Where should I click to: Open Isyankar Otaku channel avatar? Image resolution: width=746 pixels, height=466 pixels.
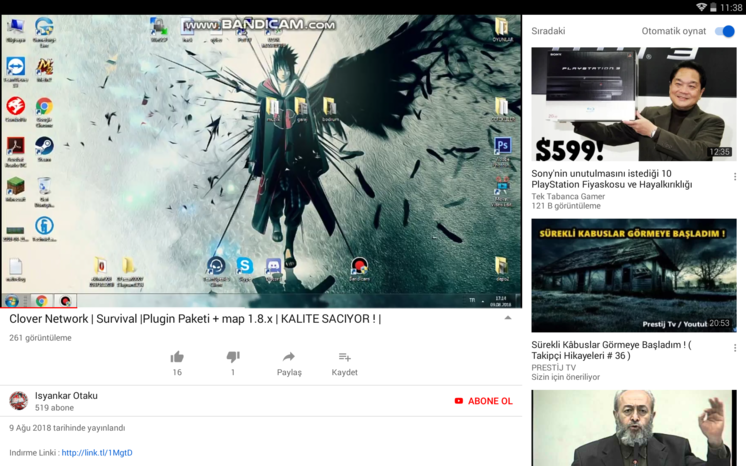19,401
